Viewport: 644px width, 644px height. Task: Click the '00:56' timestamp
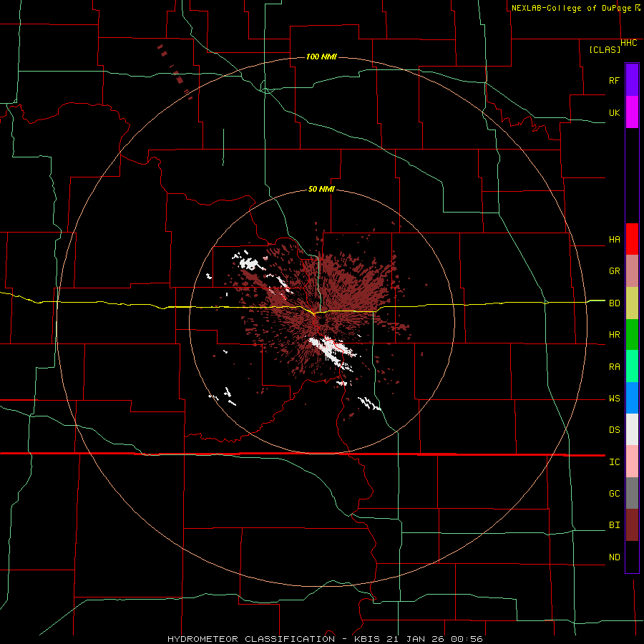[466, 639]
